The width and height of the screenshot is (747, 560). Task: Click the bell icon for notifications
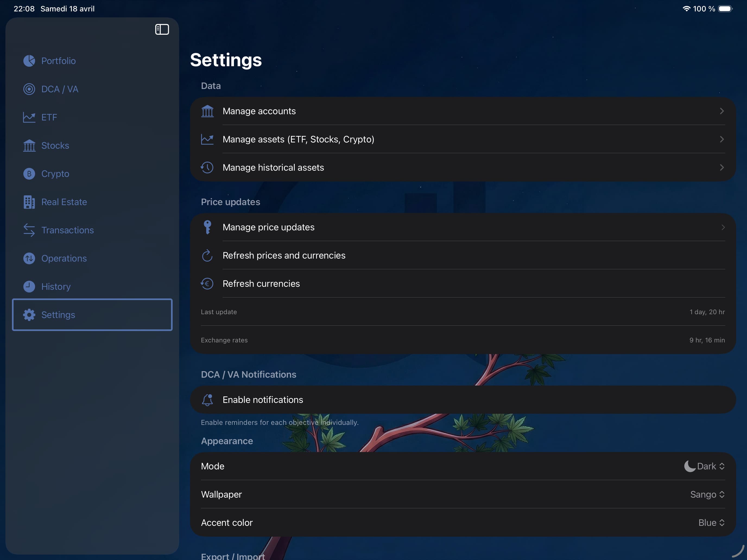(207, 400)
